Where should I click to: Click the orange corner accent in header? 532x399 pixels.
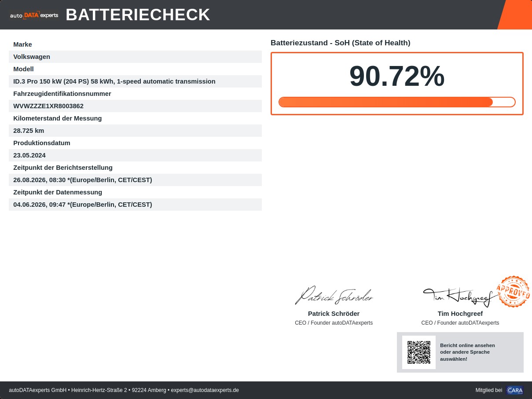(x=514, y=15)
